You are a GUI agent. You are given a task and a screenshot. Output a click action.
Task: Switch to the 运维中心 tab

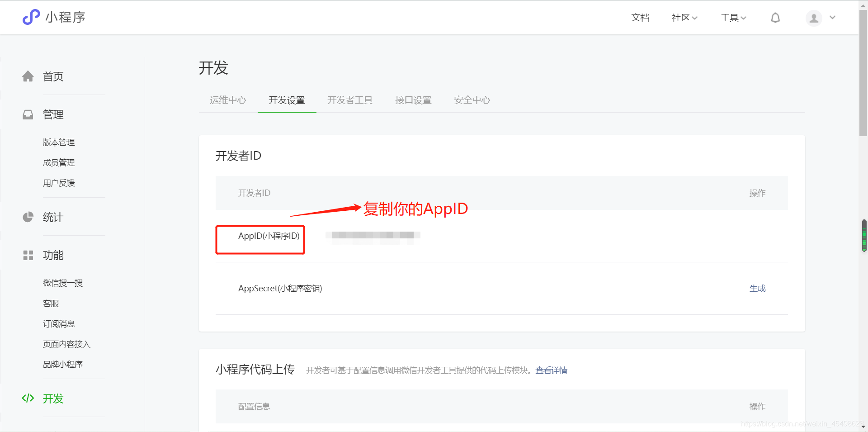tap(228, 100)
